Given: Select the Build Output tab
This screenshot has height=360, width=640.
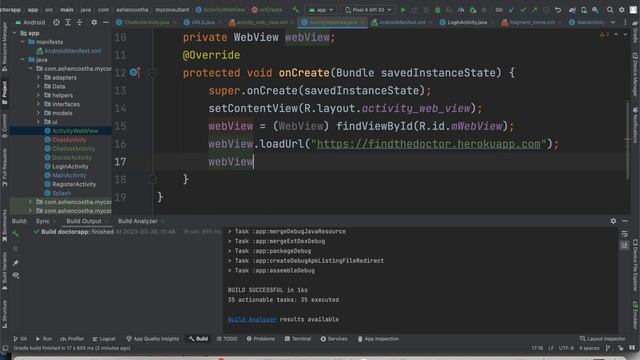Looking at the screenshot, I should (84, 221).
